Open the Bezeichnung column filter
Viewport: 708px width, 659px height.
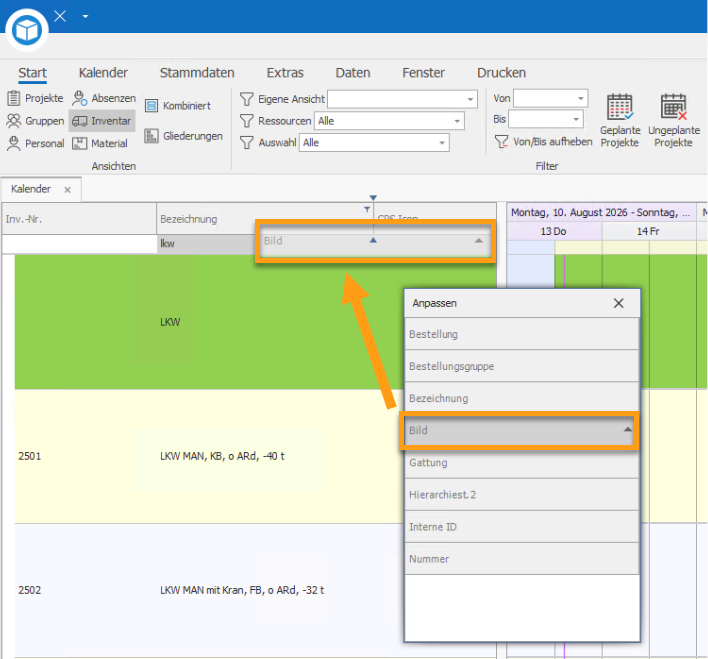click(x=367, y=209)
